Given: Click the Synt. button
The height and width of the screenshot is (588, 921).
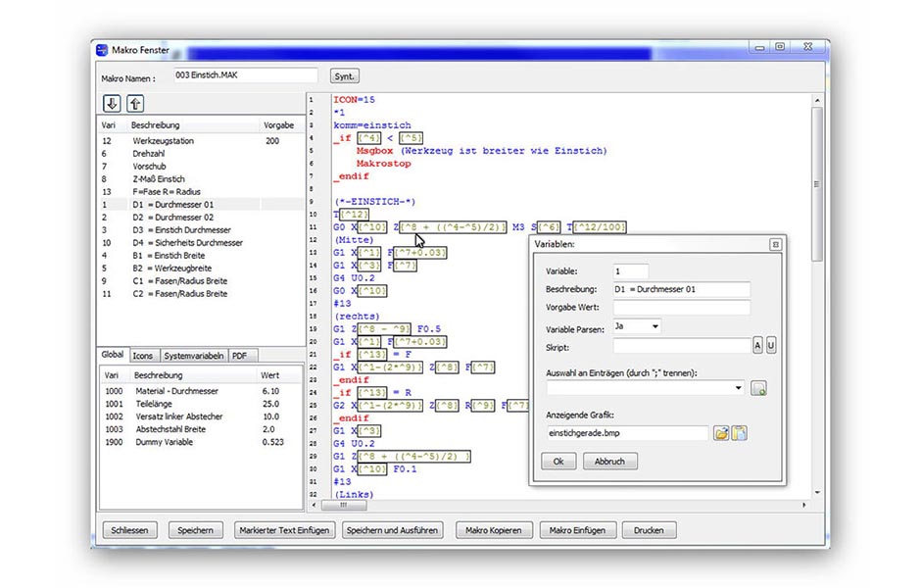Looking at the screenshot, I should tap(344, 75).
